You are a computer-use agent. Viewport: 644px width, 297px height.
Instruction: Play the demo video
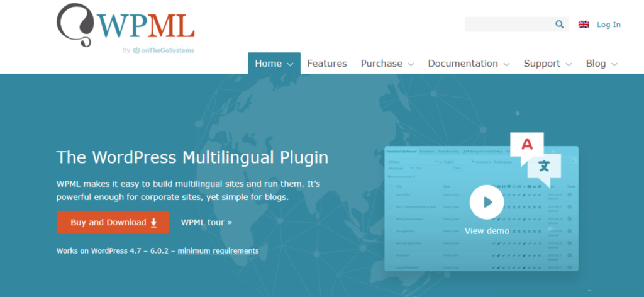(x=487, y=202)
